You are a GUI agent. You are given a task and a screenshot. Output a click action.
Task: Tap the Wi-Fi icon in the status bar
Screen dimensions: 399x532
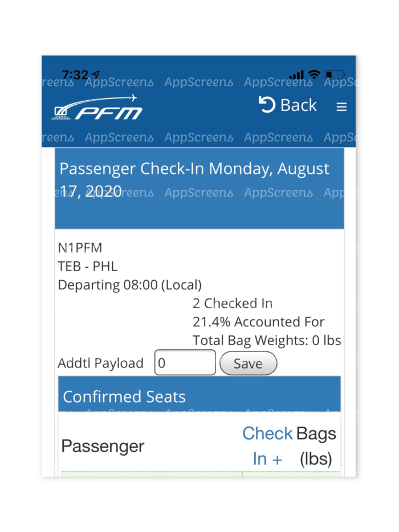click(x=314, y=74)
